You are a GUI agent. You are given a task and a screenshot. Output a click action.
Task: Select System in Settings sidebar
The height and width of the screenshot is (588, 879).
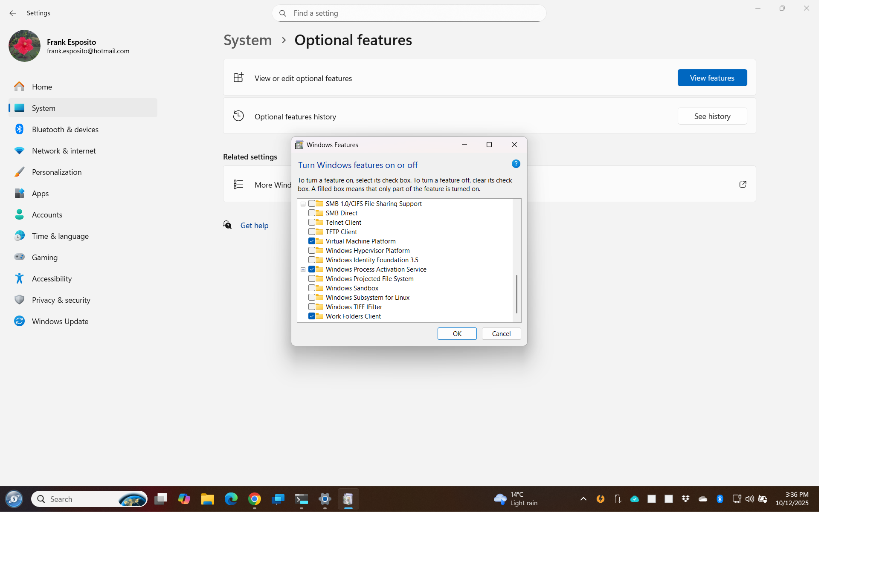coord(83,108)
